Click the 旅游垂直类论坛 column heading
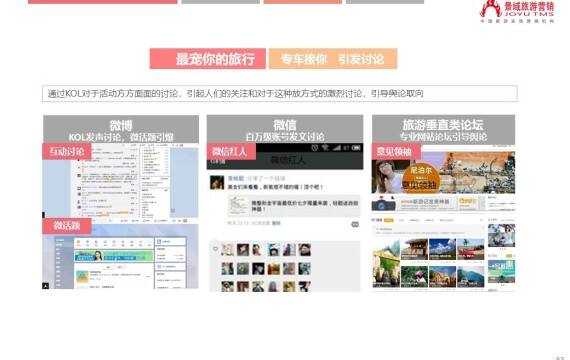 pos(443,125)
